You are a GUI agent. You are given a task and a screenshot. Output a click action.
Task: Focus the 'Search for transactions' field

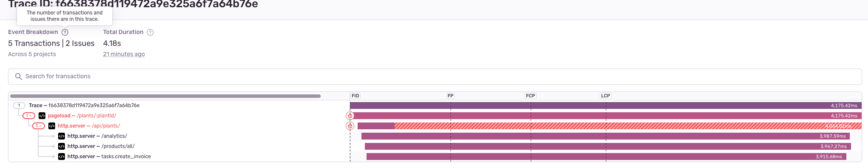pos(435,77)
